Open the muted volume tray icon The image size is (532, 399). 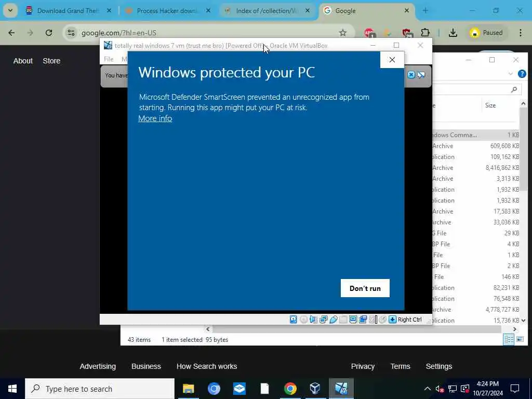pyautogui.click(x=440, y=389)
